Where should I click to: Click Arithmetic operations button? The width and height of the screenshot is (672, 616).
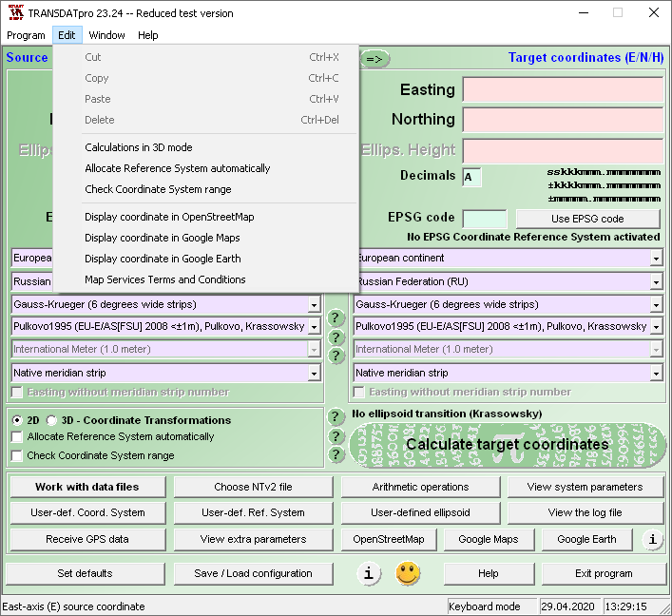point(420,487)
